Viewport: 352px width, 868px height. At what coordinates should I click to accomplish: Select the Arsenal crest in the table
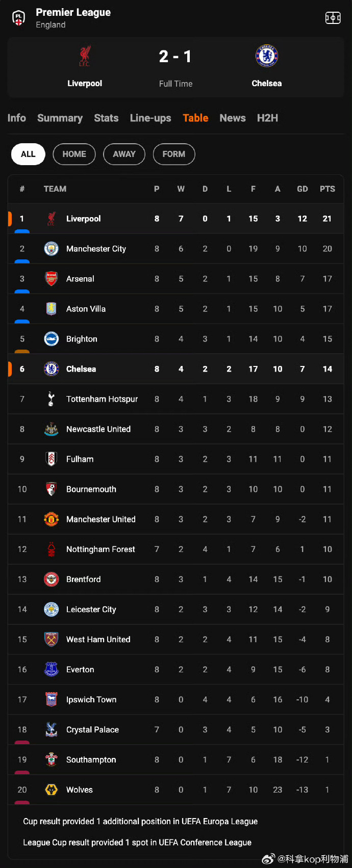coord(51,279)
